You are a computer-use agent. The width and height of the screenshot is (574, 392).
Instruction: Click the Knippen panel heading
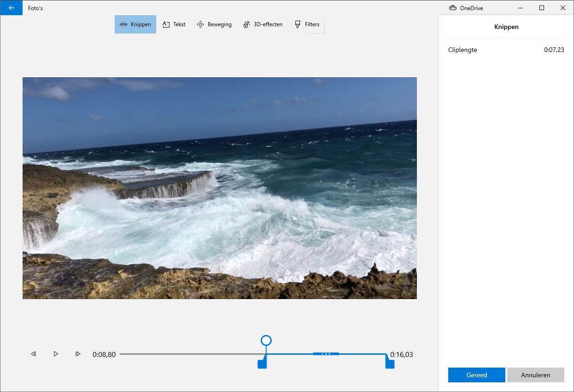[506, 27]
